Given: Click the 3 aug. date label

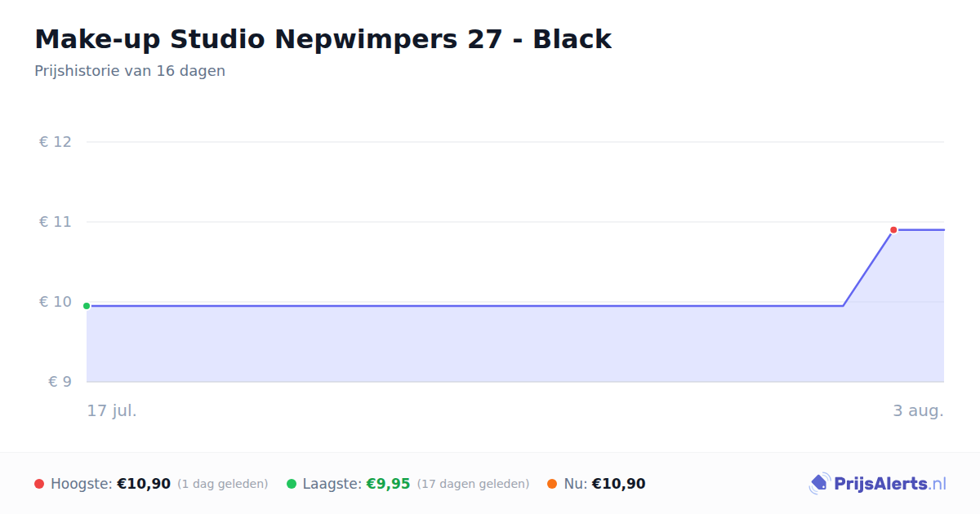Looking at the screenshot, I should 918,410.
